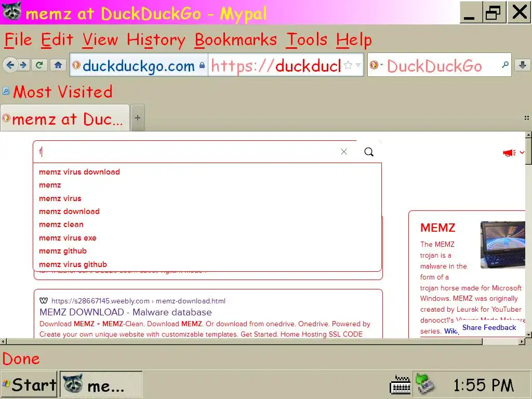Choose the 'memz github' suggestion
This screenshot has height=399, width=532.
(x=207, y=251)
